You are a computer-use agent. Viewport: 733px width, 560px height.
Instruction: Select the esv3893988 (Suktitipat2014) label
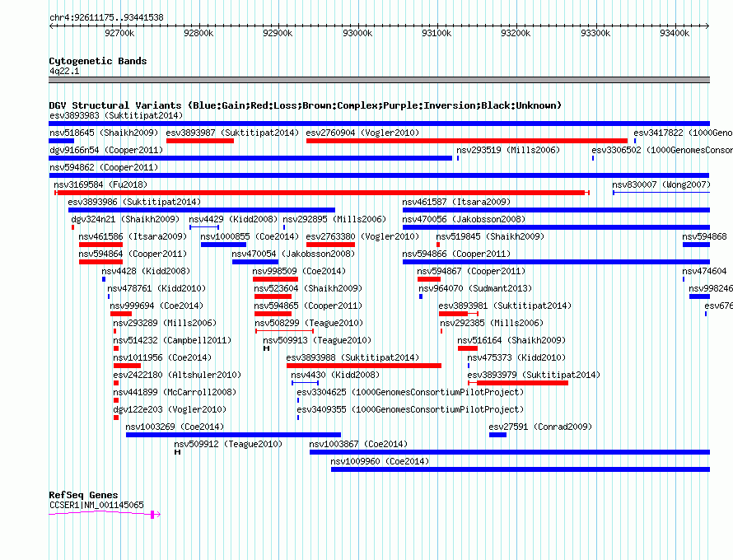coord(353,357)
